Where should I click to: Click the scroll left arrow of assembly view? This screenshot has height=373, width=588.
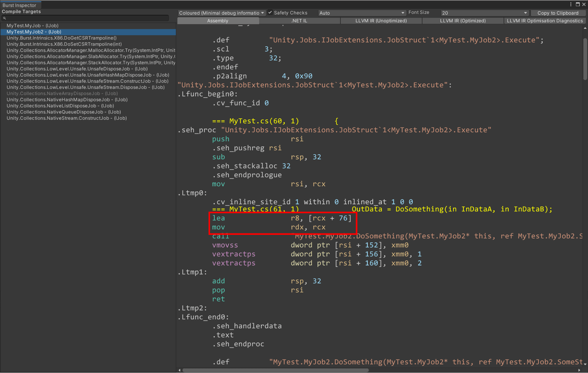pyautogui.click(x=179, y=370)
